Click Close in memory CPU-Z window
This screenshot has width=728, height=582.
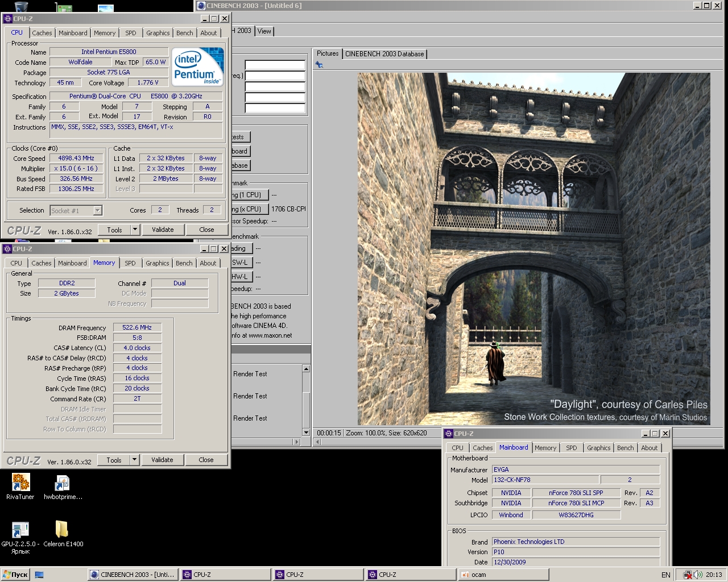point(206,460)
